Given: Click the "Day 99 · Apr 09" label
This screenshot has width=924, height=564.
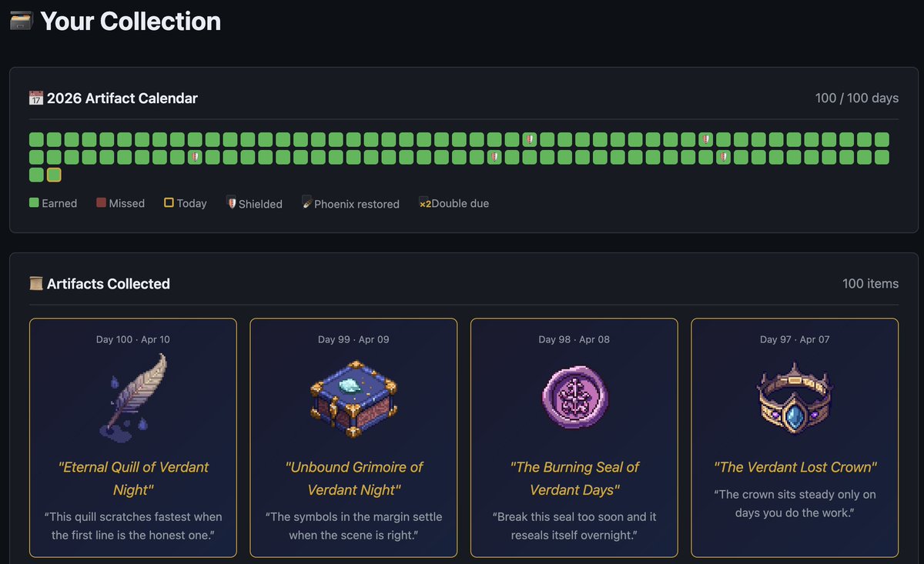Looking at the screenshot, I should coord(353,339).
